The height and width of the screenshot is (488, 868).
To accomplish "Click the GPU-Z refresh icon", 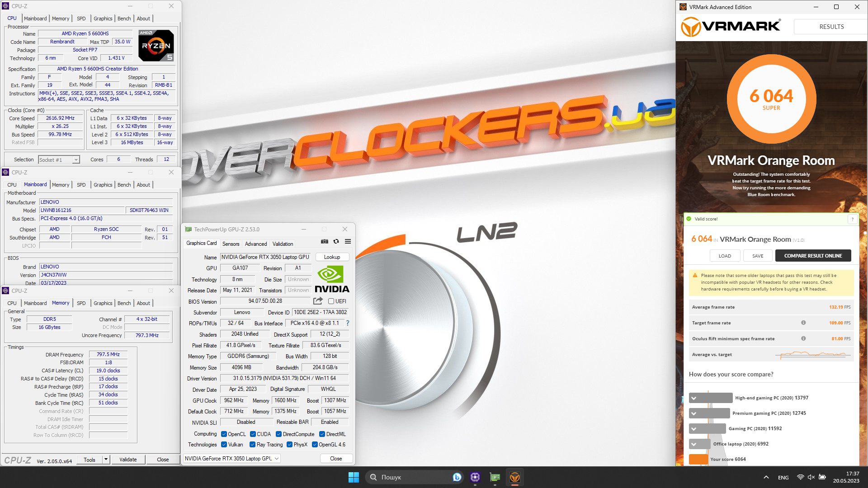I will (336, 241).
